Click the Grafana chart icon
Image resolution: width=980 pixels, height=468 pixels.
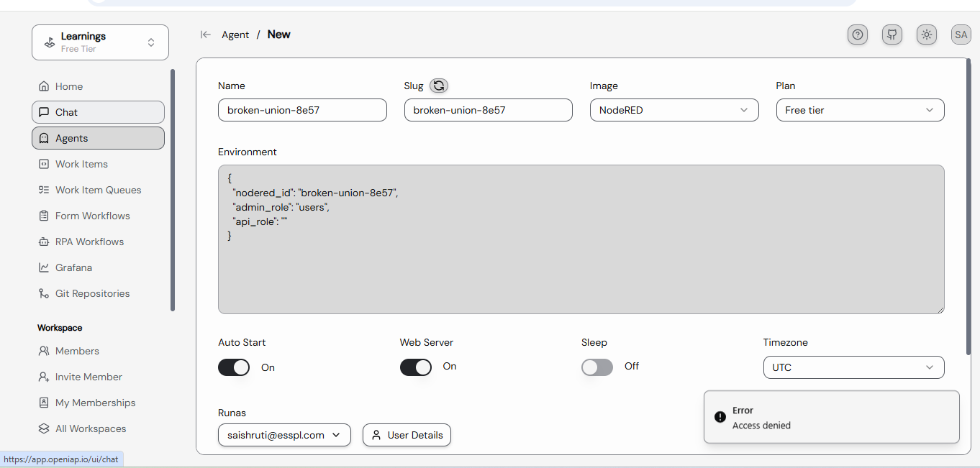(x=44, y=267)
